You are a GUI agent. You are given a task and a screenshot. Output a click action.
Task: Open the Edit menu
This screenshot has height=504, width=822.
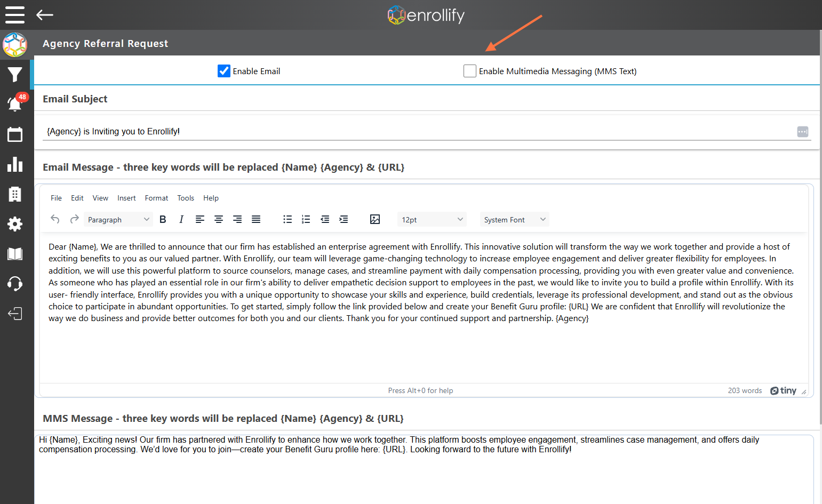coord(77,198)
